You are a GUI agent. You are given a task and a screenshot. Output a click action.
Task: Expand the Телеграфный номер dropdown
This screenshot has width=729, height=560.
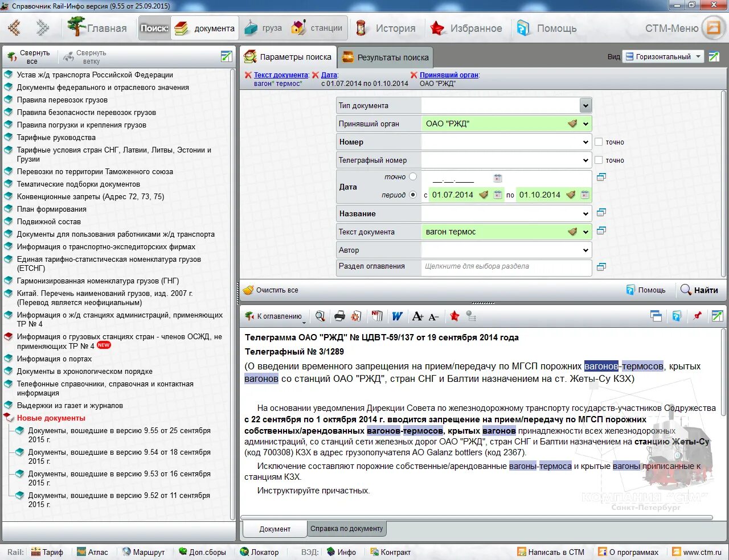[x=585, y=160]
